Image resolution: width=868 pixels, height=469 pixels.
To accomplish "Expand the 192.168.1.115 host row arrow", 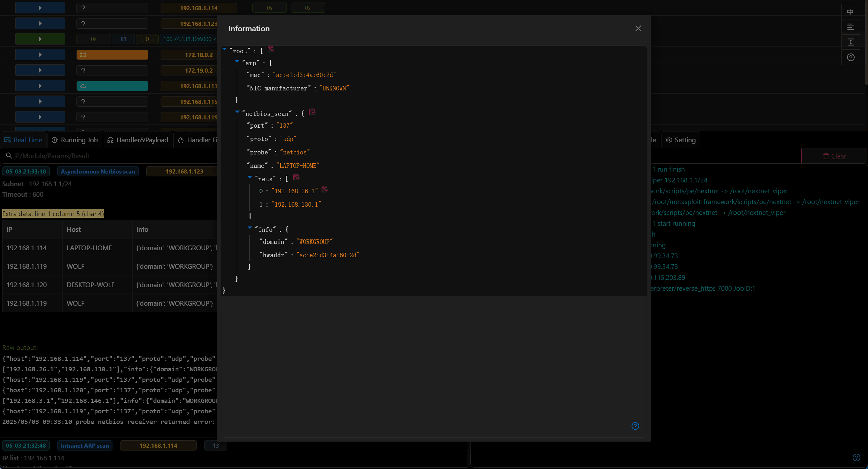I will point(40,101).
